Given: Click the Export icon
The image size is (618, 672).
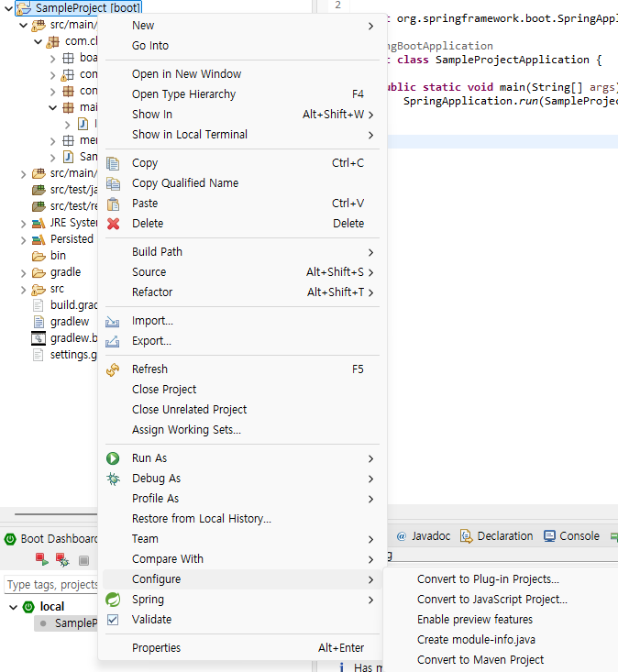Looking at the screenshot, I should [x=112, y=341].
